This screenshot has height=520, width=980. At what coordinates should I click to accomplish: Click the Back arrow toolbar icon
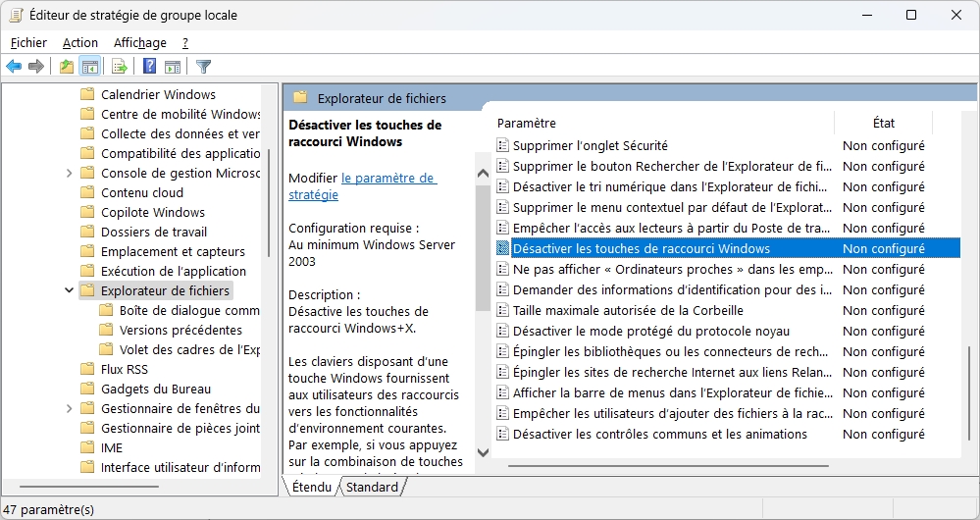click(14, 66)
